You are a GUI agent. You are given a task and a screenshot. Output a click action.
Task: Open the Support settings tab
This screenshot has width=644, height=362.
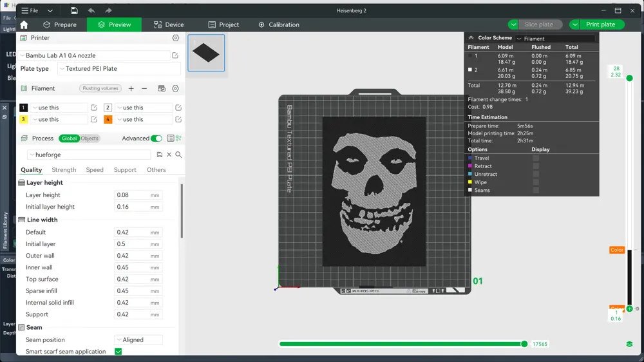point(125,169)
